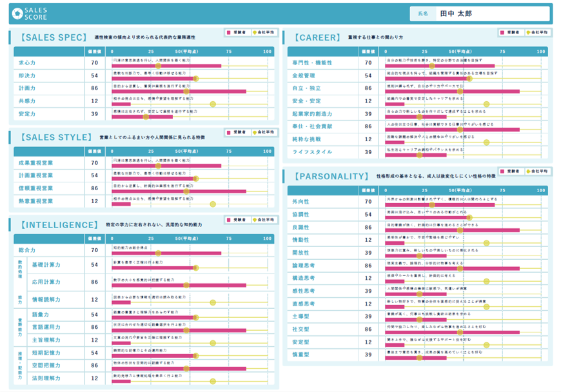The image size is (561, 392).
Task: Click the 偏差値 header in CAREER table
Action: 368,52
